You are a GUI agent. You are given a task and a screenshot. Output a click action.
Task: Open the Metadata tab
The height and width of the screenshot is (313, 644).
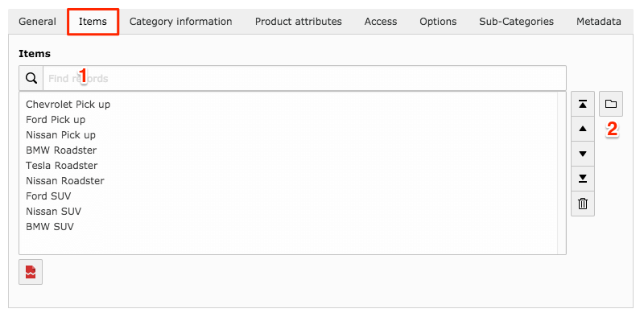[598, 22]
